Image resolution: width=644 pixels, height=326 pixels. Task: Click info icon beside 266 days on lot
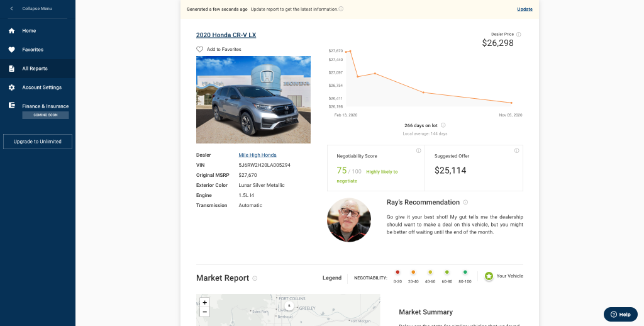(443, 125)
